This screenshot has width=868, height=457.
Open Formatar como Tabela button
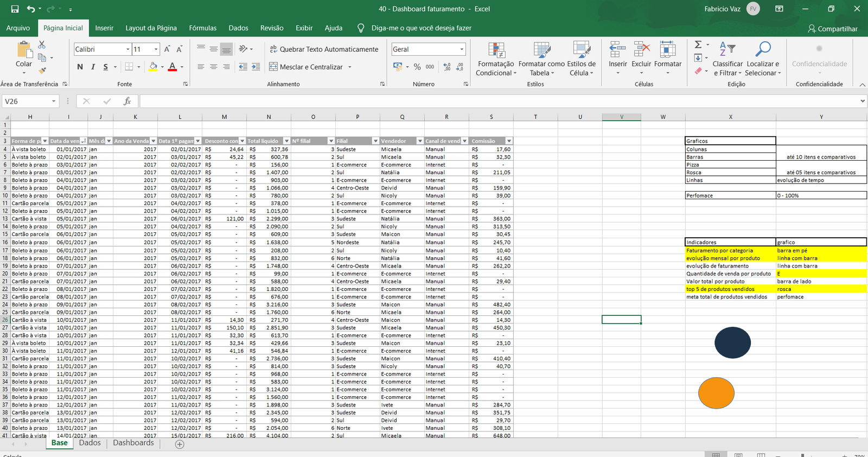click(541, 59)
